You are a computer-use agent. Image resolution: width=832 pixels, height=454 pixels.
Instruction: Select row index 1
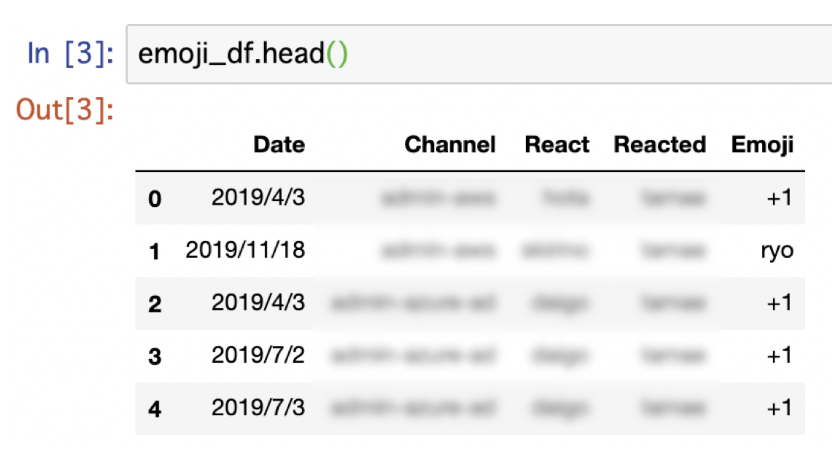[154, 251]
